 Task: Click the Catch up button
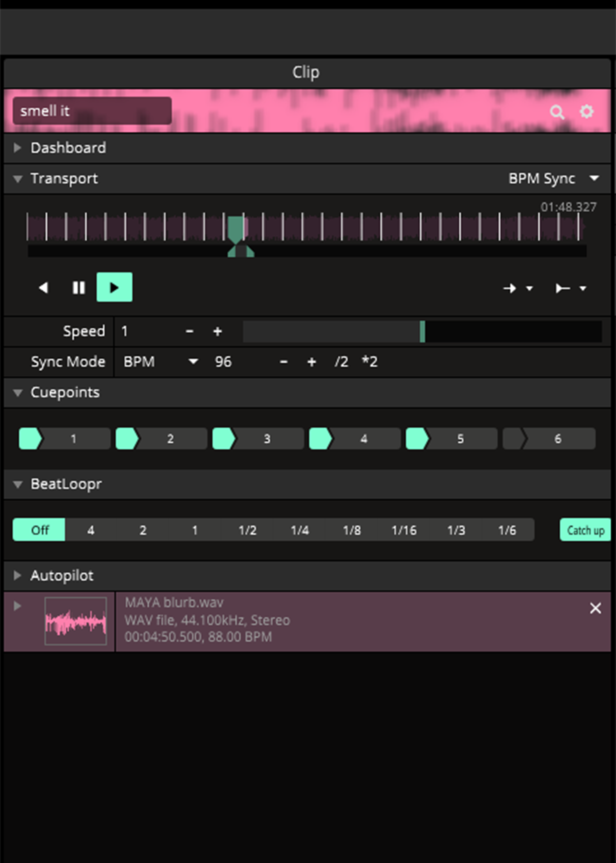[585, 530]
